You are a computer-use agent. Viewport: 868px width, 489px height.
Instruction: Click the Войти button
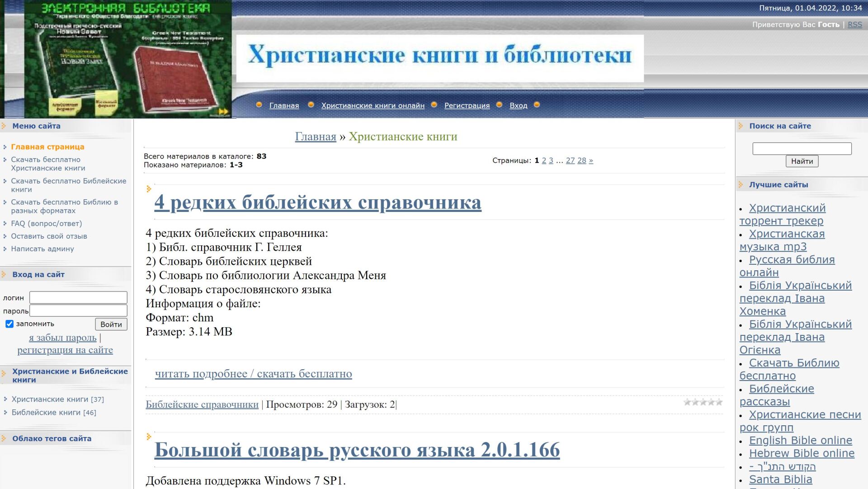(111, 324)
